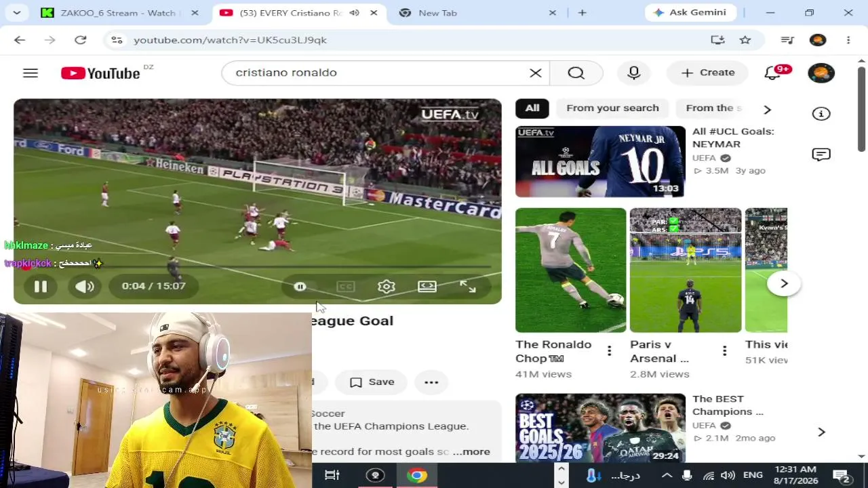Switch player to theater mode
Image resolution: width=868 pixels, height=488 pixels.
[427, 286]
